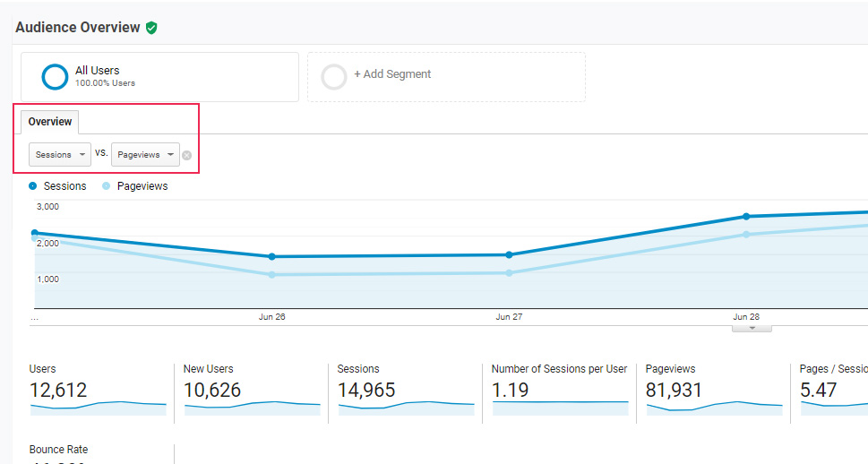The height and width of the screenshot is (464, 868).
Task: Click the Sessions legend dot
Action: coord(32,186)
